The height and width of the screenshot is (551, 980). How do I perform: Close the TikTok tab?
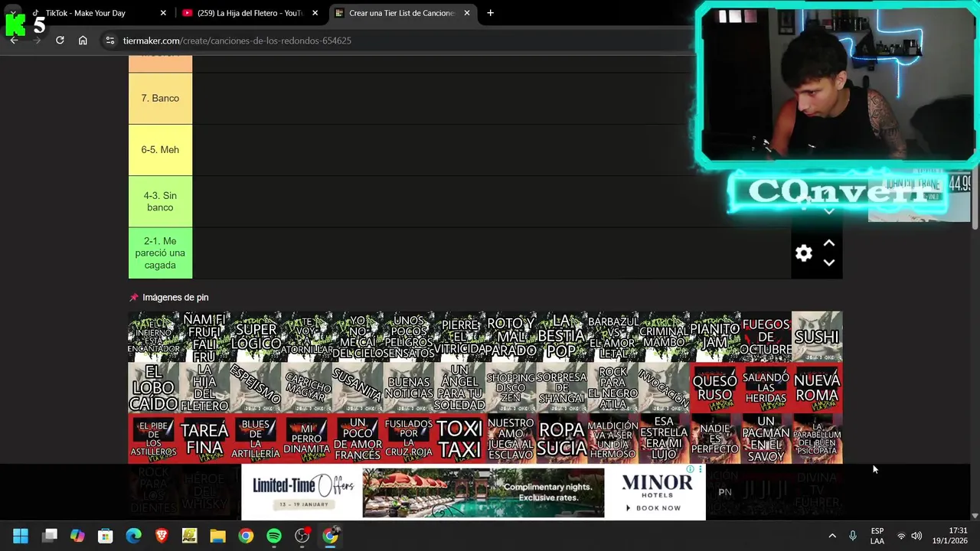(163, 13)
